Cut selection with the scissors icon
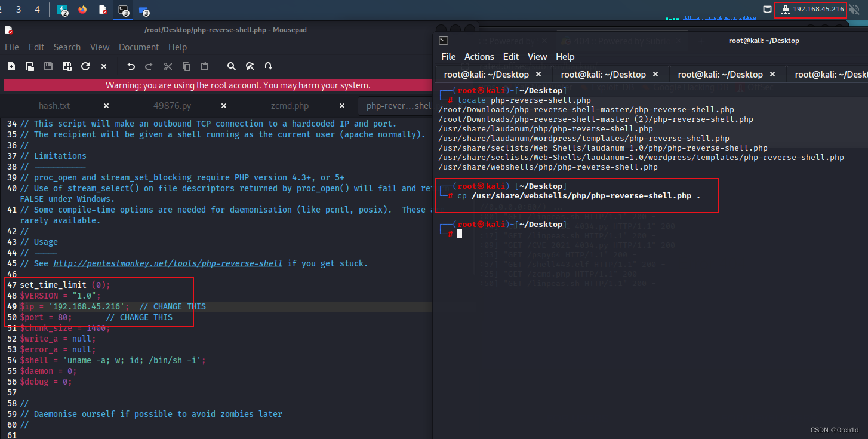 (168, 66)
